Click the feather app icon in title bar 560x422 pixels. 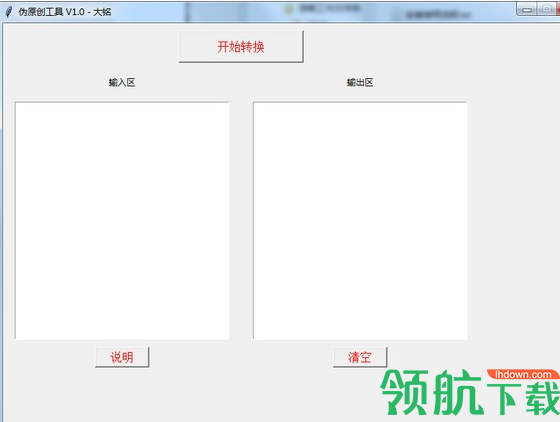pos(9,12)
